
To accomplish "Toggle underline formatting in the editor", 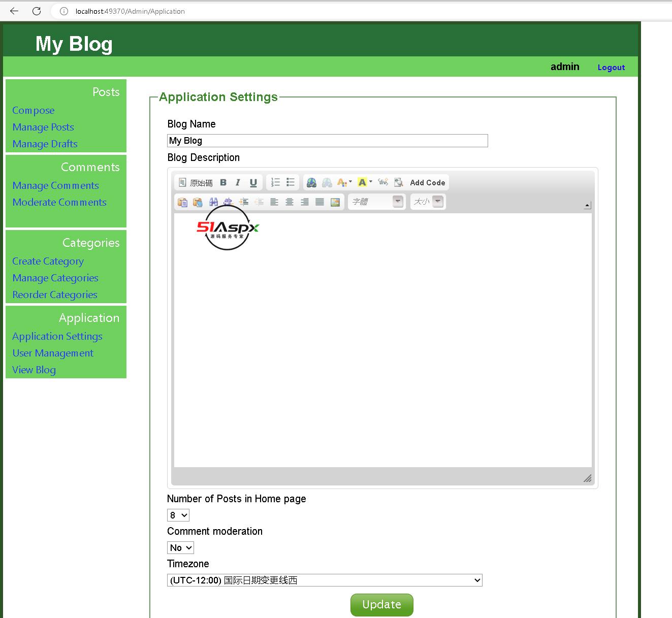I will (253, 183).
